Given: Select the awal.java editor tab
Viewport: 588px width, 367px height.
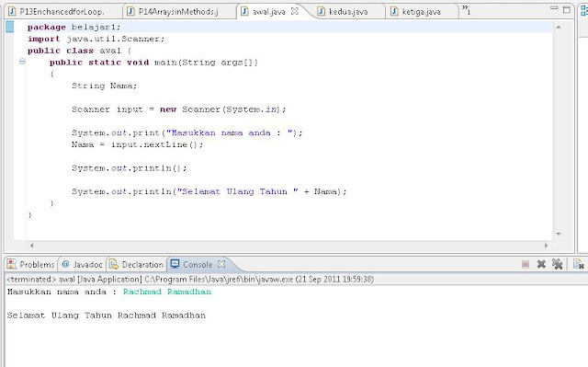Looking at the screenshot, I should pyautogui.click(x=268, y=12).
